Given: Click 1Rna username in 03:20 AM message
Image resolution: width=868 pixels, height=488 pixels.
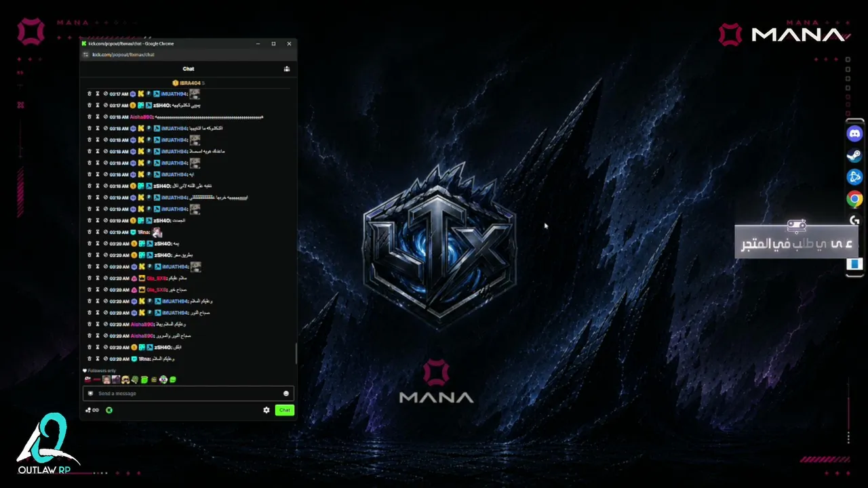Looking at the screenshot, I should point(144,359).
